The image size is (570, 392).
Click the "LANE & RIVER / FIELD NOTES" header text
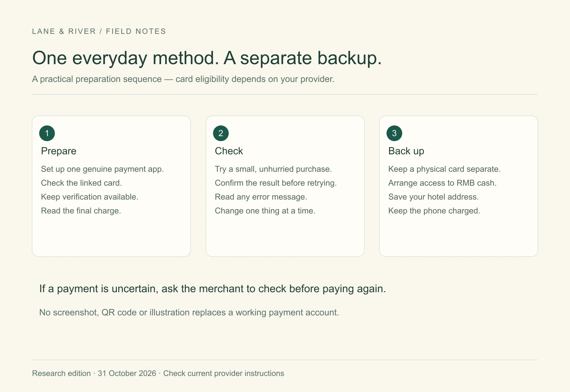pyautogui.click(x=99, y=31)
